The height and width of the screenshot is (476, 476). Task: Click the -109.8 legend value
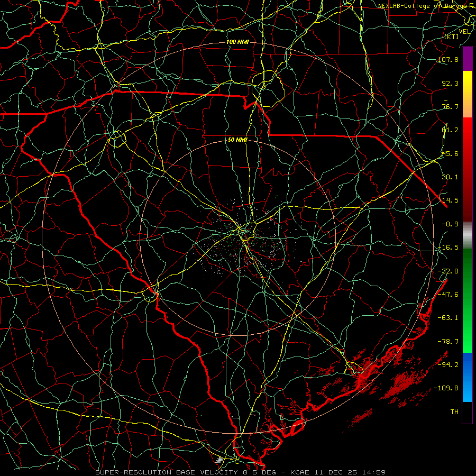coord(446,388)
